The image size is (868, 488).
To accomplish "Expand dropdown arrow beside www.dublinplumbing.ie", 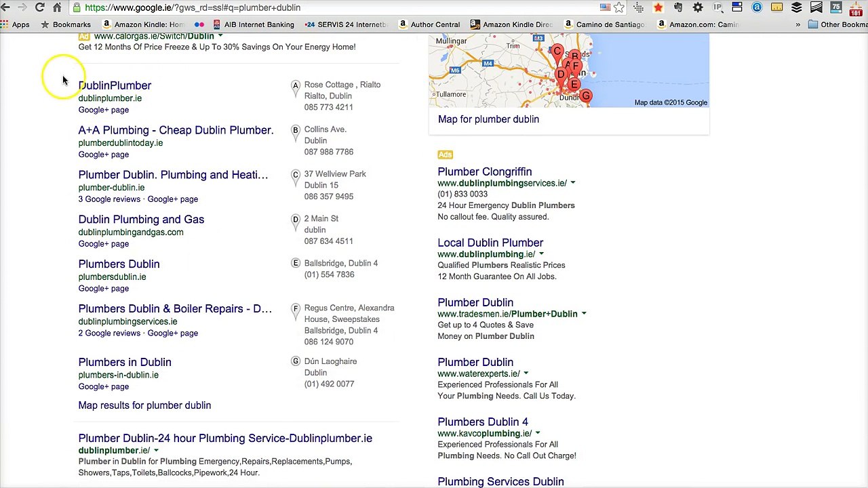I will pyautogui.click(x=541, y=254).
